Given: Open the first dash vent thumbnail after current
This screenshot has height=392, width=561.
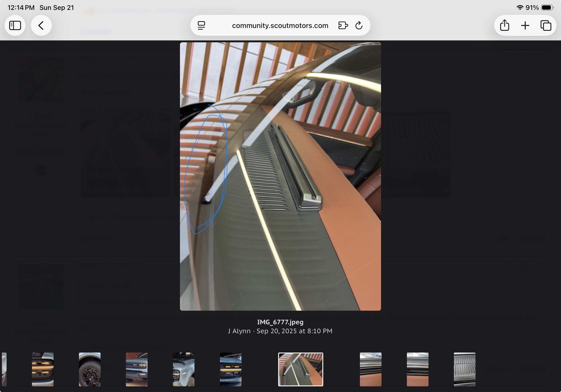Looking at the screenshot, I should pos(370,369).
